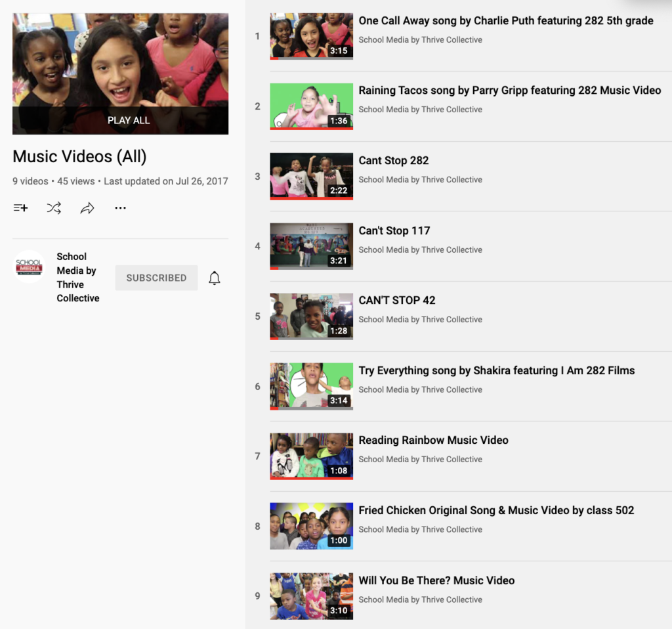The image size is (672, 629).
Task: Click the 3:10 duration badge on last video
Action: (x=339, y=611)
